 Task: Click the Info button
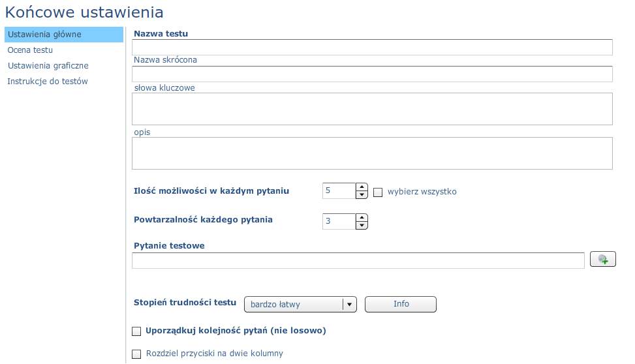pyautogui.click(x=401, y=304)
